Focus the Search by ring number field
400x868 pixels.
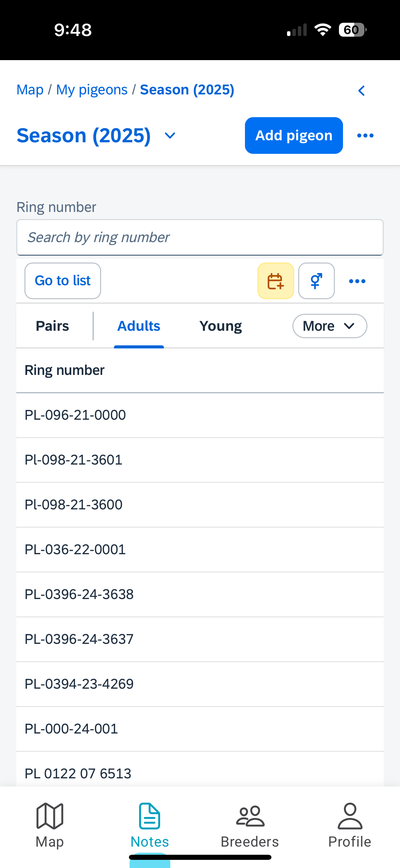[200, 237]
